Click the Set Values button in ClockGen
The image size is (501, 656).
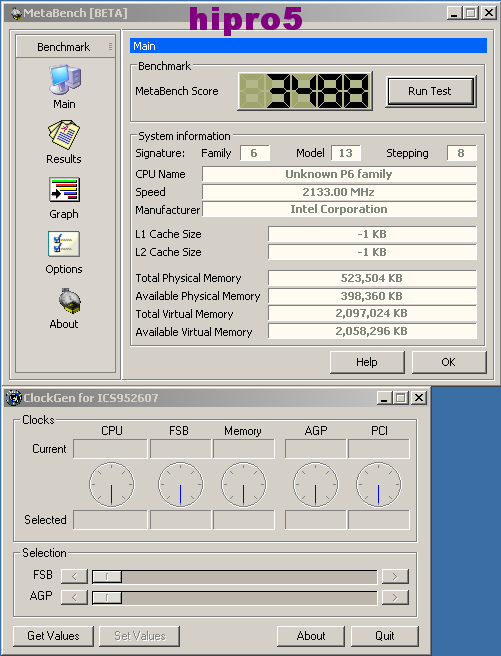tap(140, 636)
